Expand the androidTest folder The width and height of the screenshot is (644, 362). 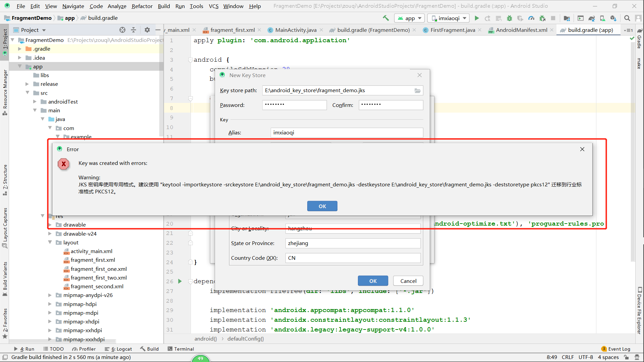pos(35,102)
